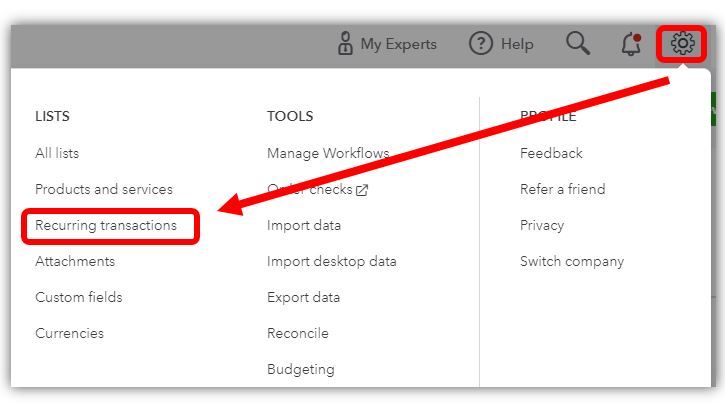
Task: Open Products and services
Action: (x=104, y=189)
